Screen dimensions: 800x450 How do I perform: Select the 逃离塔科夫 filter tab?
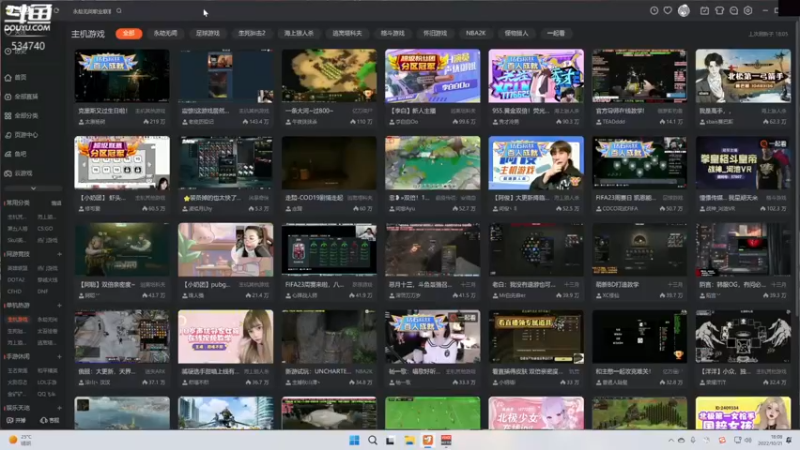(x=347, y=33)
